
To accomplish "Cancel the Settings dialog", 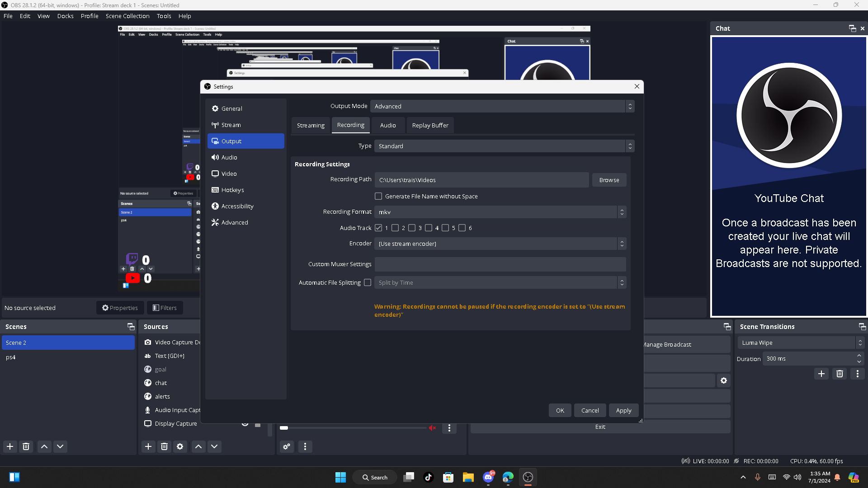I will 590,410.
